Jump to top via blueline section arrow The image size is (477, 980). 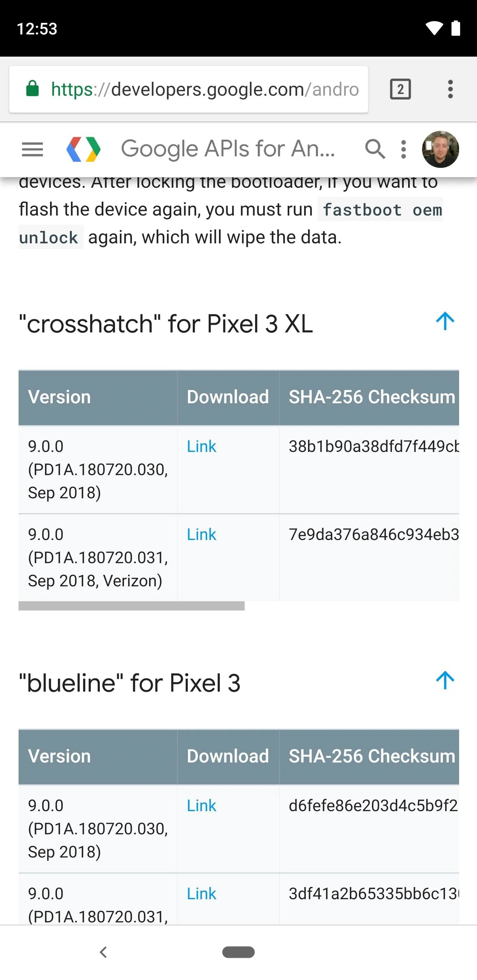click(x=445, y=681)
